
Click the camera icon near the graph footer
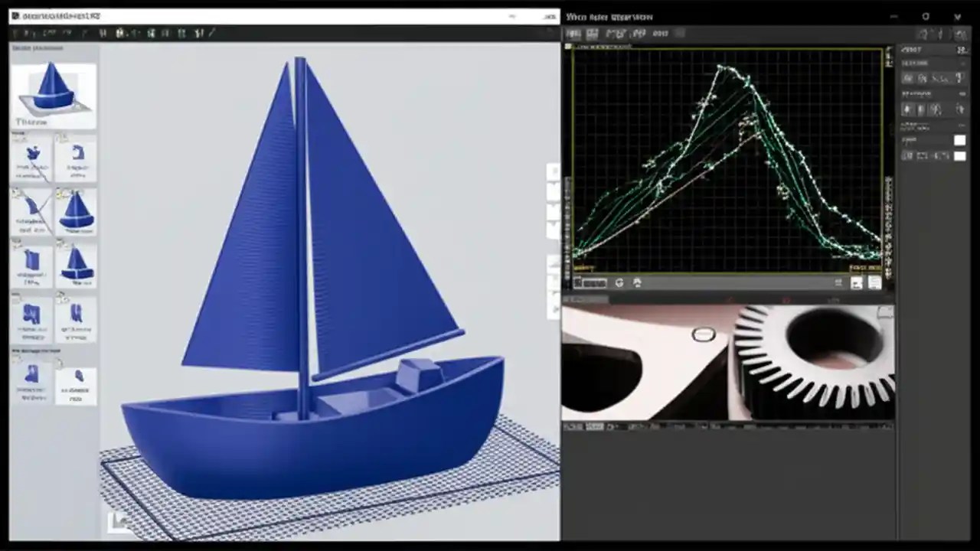[637, 282]
